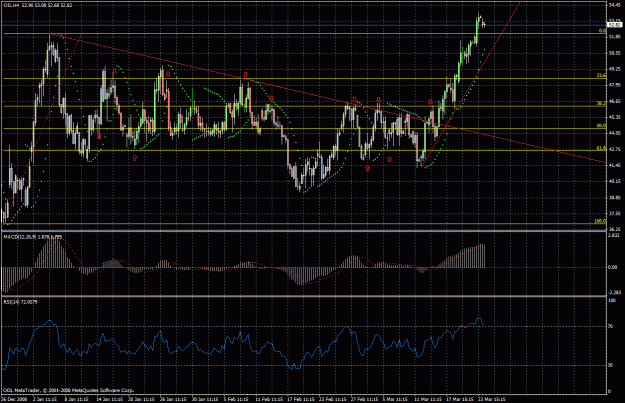The height and width of the screenshot is (403, 625).
Task: Click the 26 Jan 11:15 time label
Action: (173, 399)
